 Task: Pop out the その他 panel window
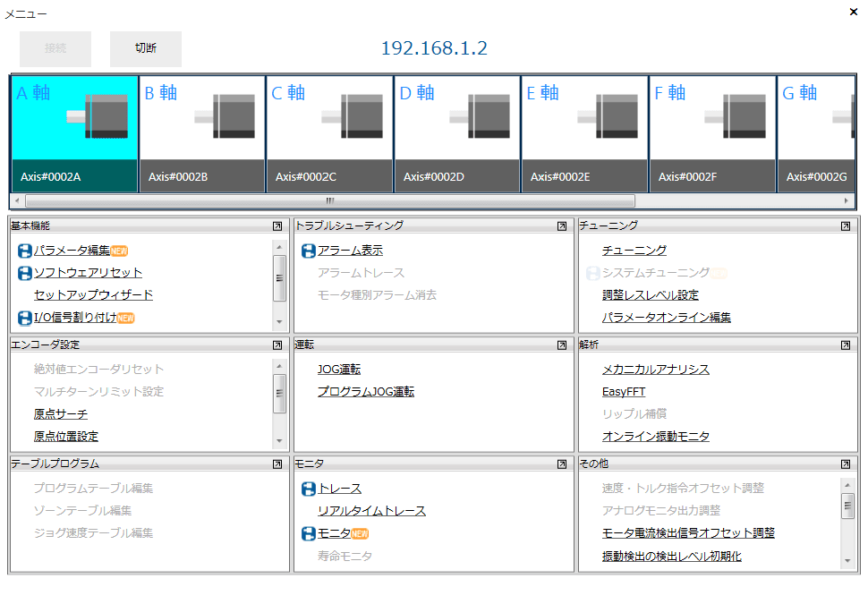point(844,464)
